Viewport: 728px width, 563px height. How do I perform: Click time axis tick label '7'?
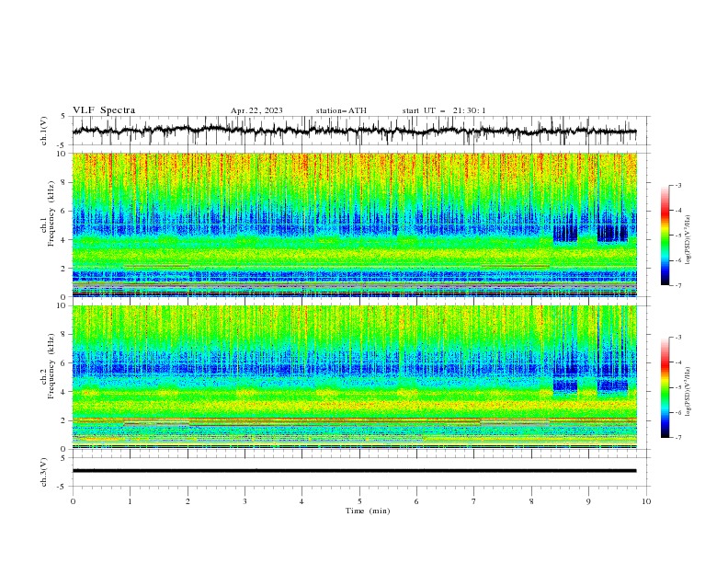474,501
